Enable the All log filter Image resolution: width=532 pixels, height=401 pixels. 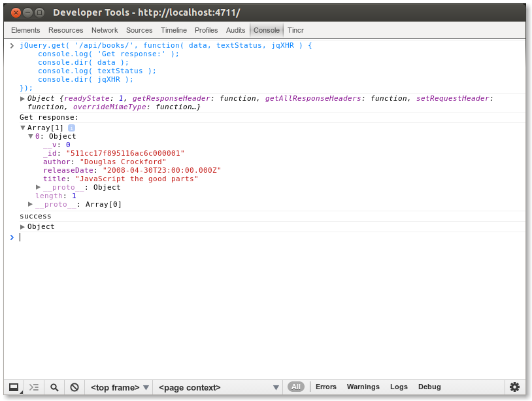pyautogui.click(x=296, y=387)
